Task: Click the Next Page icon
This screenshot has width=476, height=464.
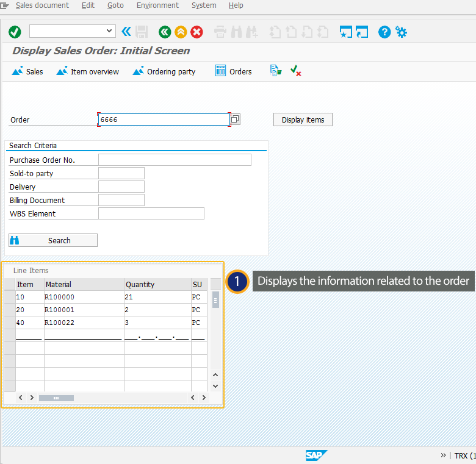Action: pyautogui.click(x=307, y=32)
